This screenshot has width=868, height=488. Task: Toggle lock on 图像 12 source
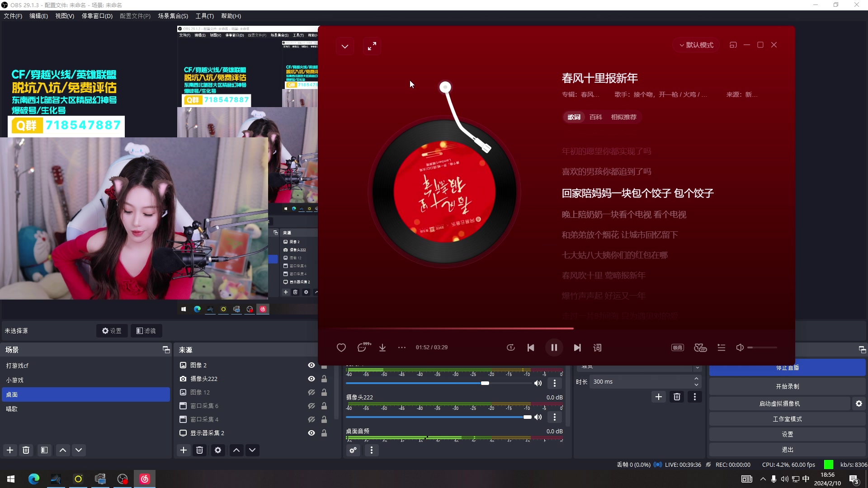[x=324, y=392]
